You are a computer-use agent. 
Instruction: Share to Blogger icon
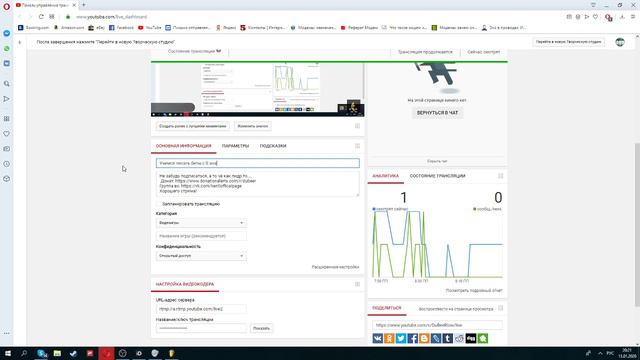424,338
